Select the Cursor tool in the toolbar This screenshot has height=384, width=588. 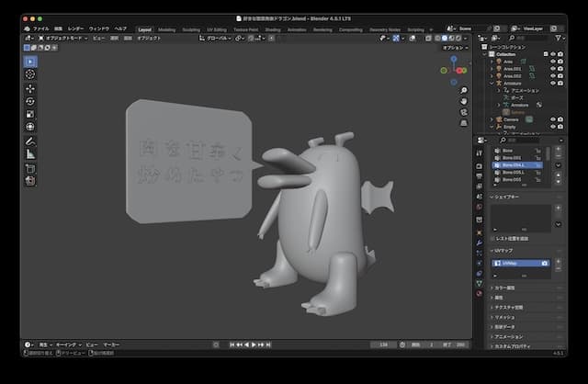pos(29,73)
